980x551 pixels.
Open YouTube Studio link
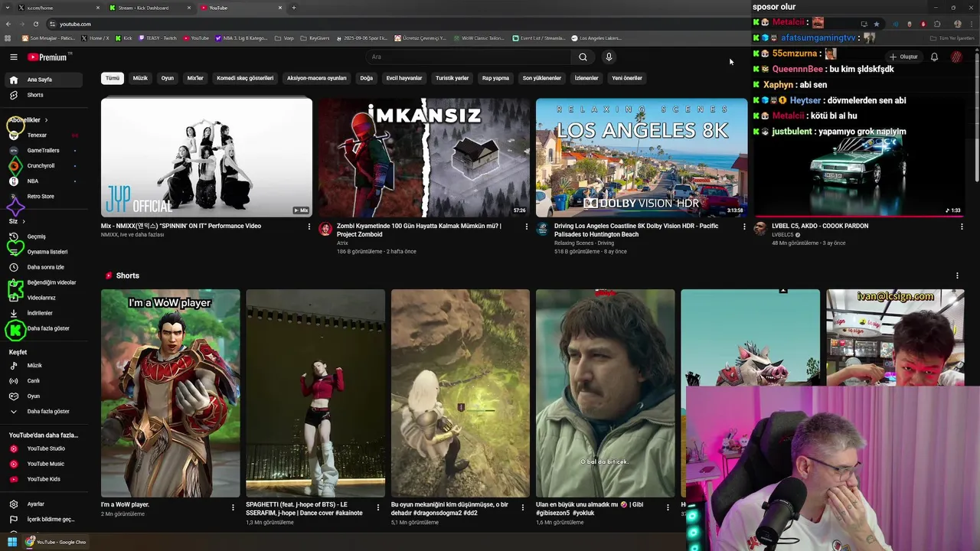pos(46,448)
